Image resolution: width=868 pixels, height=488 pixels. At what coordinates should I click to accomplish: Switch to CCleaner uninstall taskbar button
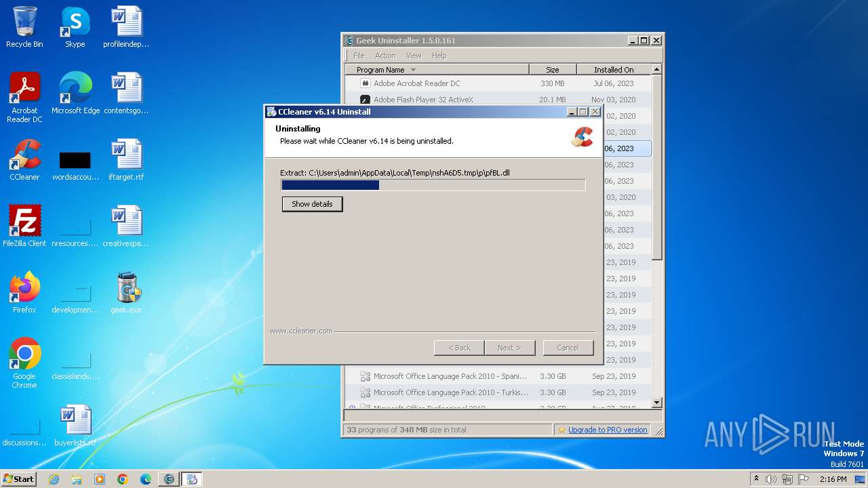(x=192, y=479)
